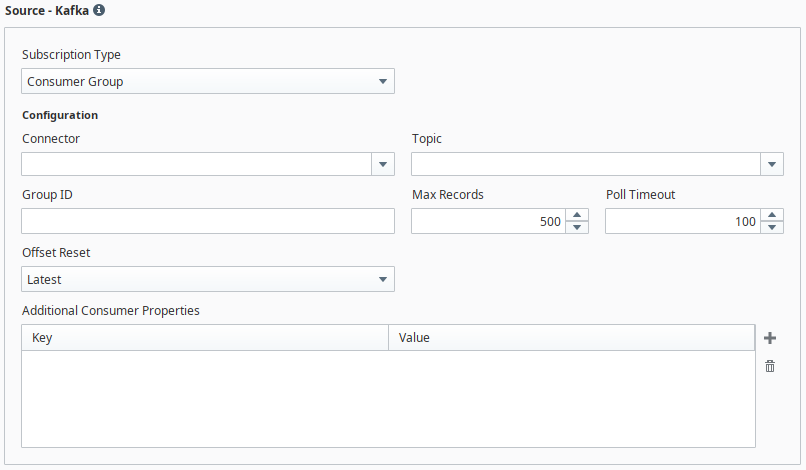Decrease Max Records with down arrow
The height and width of the screenshot is (470, 806).
click(577, 227)
